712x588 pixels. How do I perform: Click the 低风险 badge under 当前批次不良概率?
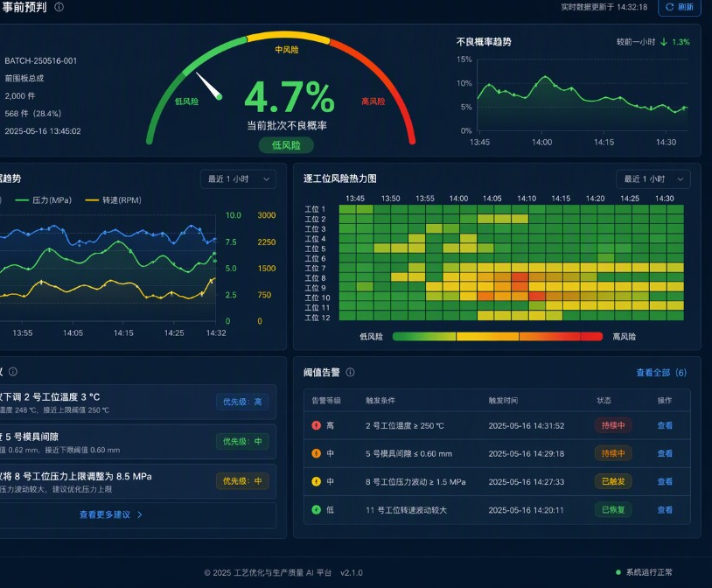(x=286, y=145)
